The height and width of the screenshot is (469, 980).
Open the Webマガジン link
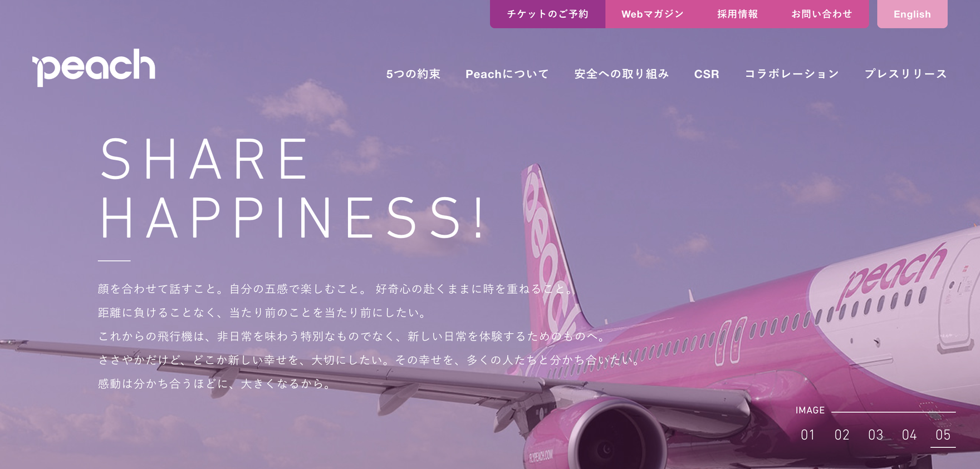coord(652,14)
